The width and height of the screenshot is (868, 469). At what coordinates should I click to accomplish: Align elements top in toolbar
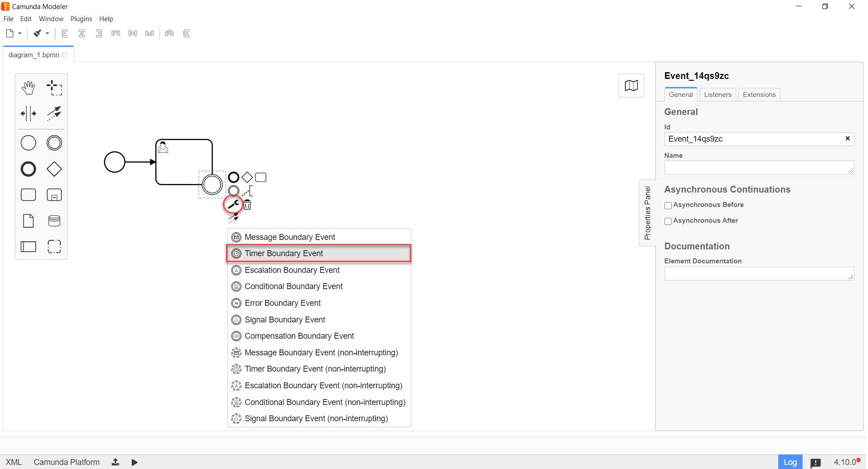[116, 33]
